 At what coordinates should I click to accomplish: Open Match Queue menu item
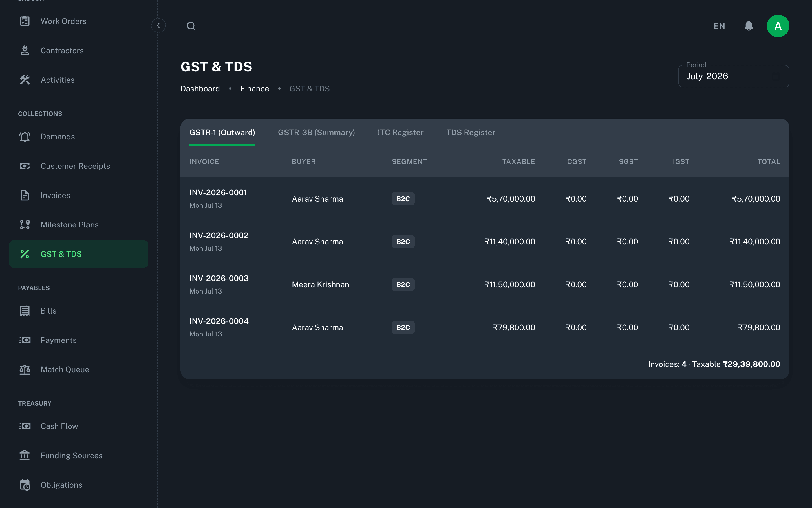coord(78,370)
